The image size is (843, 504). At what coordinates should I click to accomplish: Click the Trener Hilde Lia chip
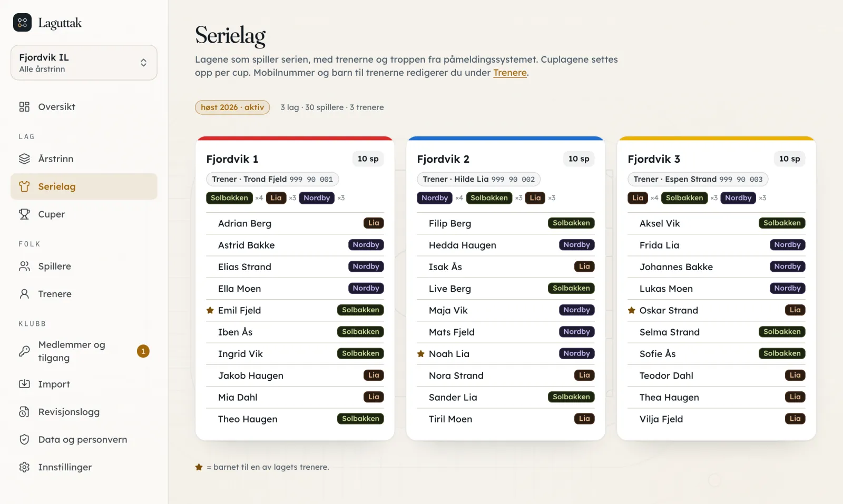(x=478, y=179)
